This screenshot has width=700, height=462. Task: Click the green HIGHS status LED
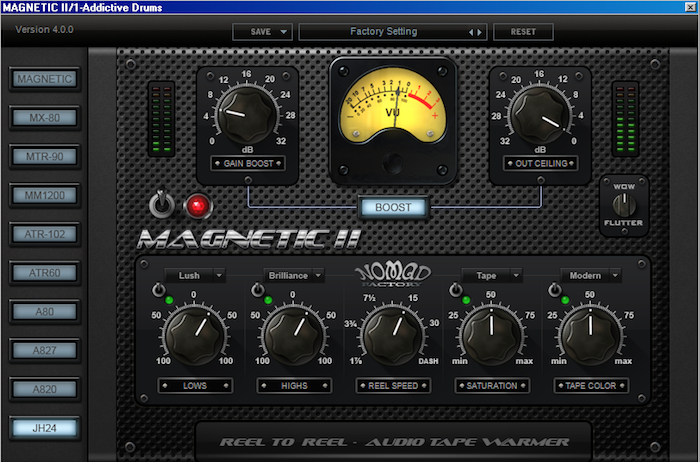tap(268, 300)
